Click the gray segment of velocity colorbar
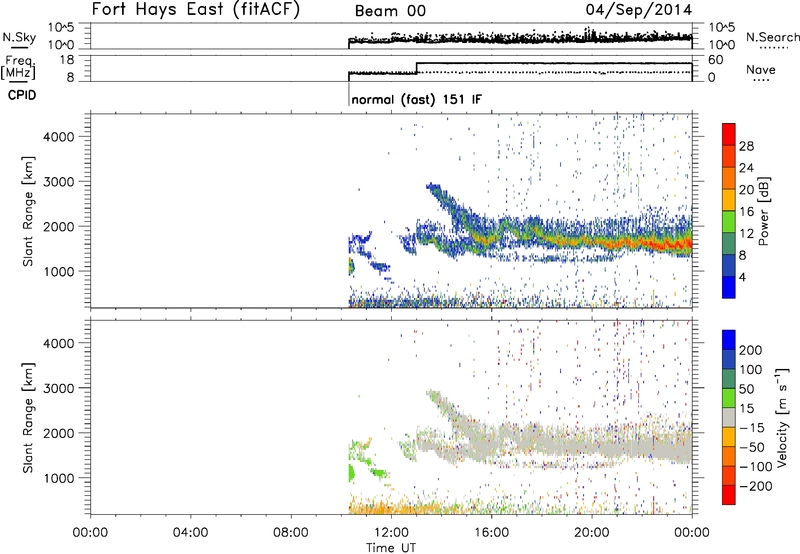 tap(729, 417)
